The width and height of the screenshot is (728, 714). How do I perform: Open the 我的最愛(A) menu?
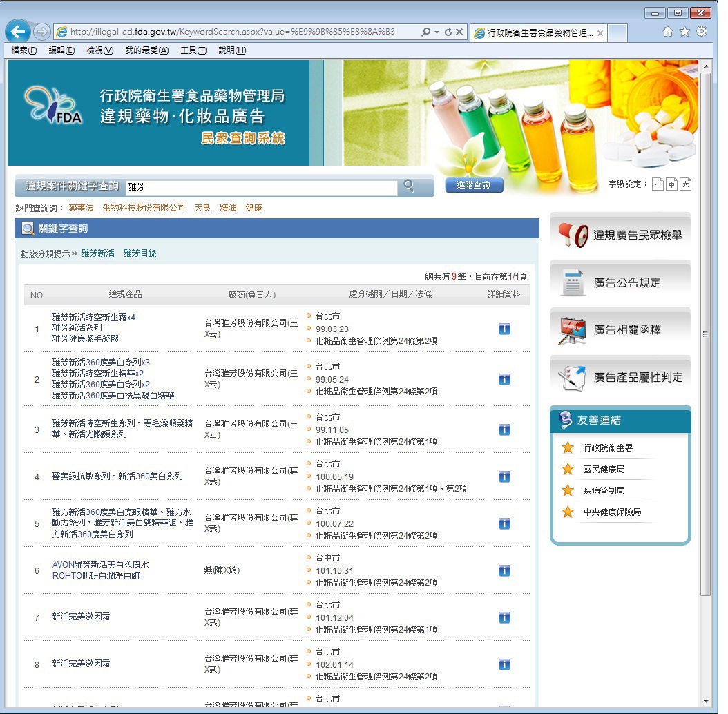[x=146, y=50]
